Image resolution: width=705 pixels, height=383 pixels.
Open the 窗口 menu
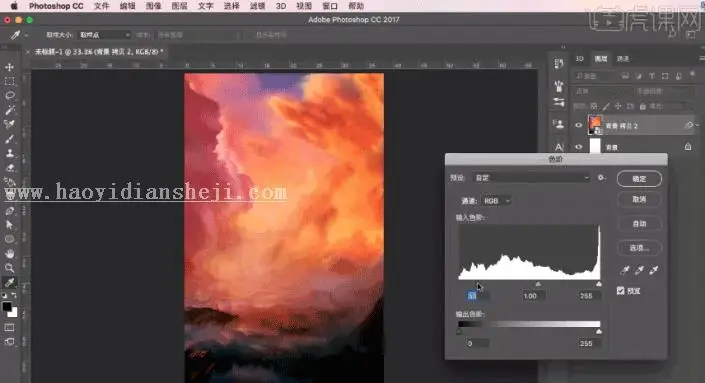point(330,6)
